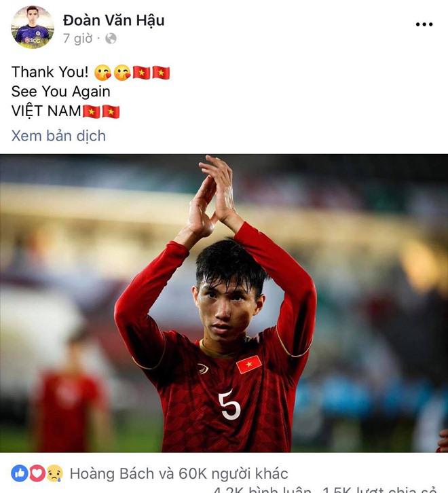Click first Vietnam flag after Thank You
This screenshot has height=493, width=448.
point(141,73)
